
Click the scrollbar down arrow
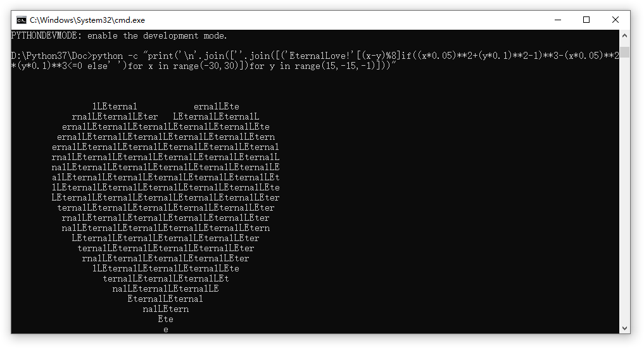click(x=624, y=328)
